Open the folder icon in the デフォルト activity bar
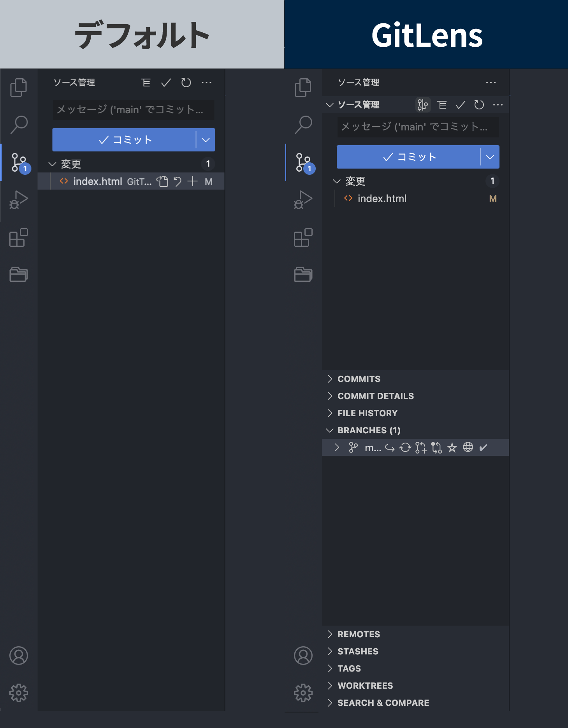568x728 pixels. tap(18, 274)
